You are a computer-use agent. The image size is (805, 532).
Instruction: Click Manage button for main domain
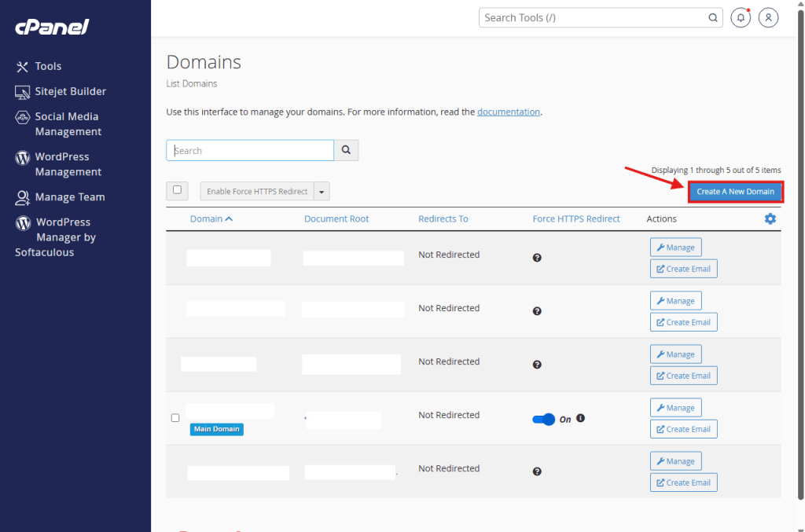point(675,408)
